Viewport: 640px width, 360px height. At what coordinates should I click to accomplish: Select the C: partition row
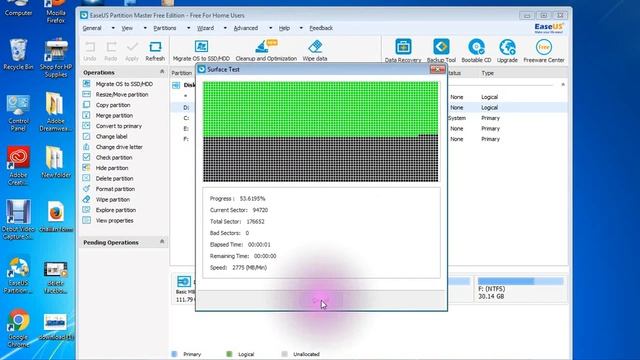coord(369,118)
